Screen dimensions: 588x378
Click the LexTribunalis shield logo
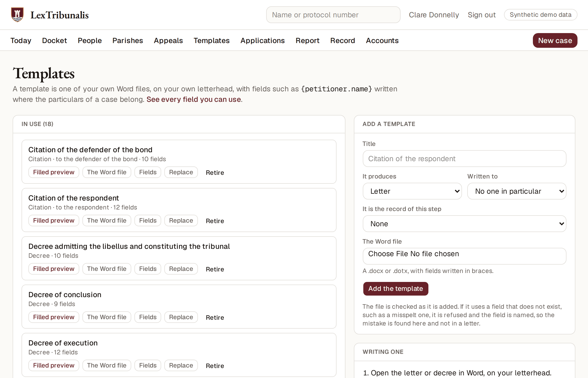pos(17,15)
